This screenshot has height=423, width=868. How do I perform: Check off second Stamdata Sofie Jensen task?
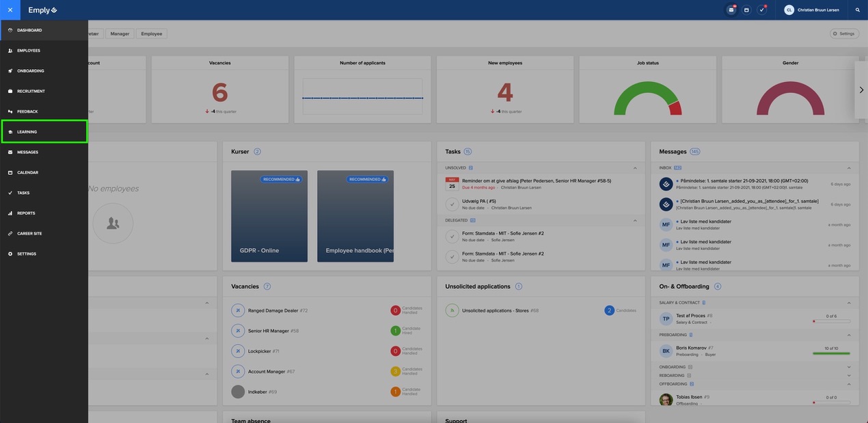pos(452,257)
